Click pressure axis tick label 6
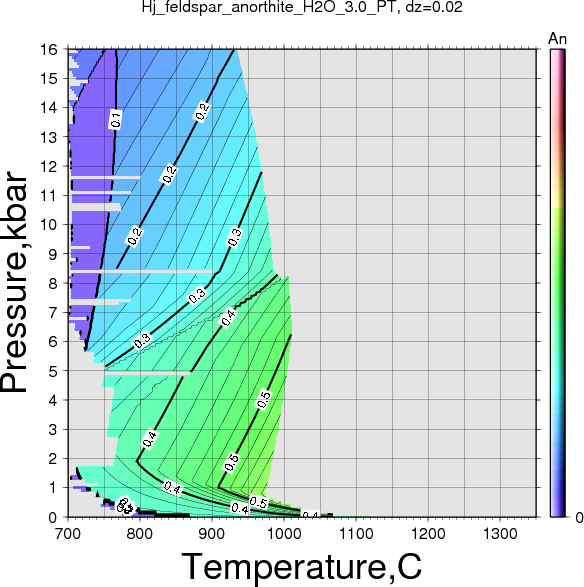 coord(54,342)
